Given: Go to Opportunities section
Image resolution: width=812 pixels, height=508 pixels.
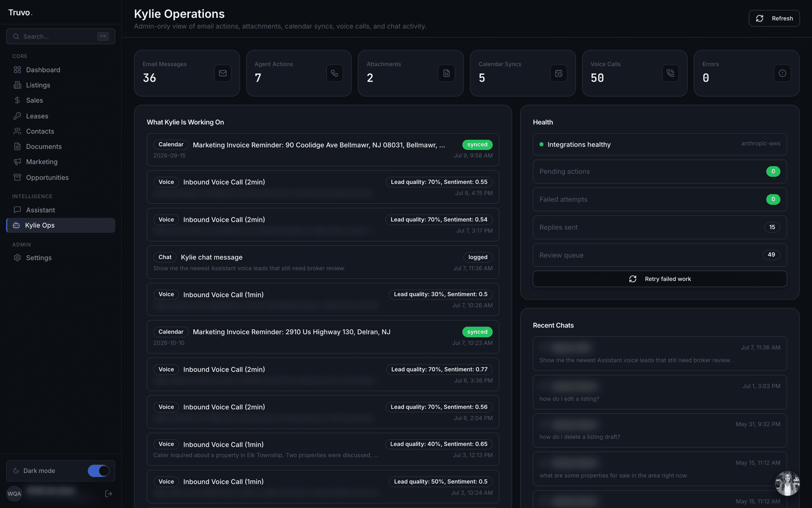Looking at the screenshot, I should 60,177.
